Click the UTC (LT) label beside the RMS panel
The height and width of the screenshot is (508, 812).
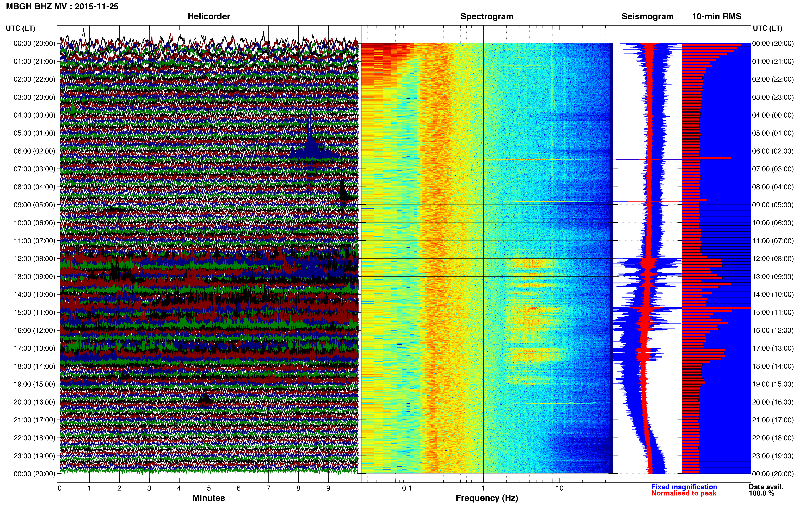coord(767,28)
